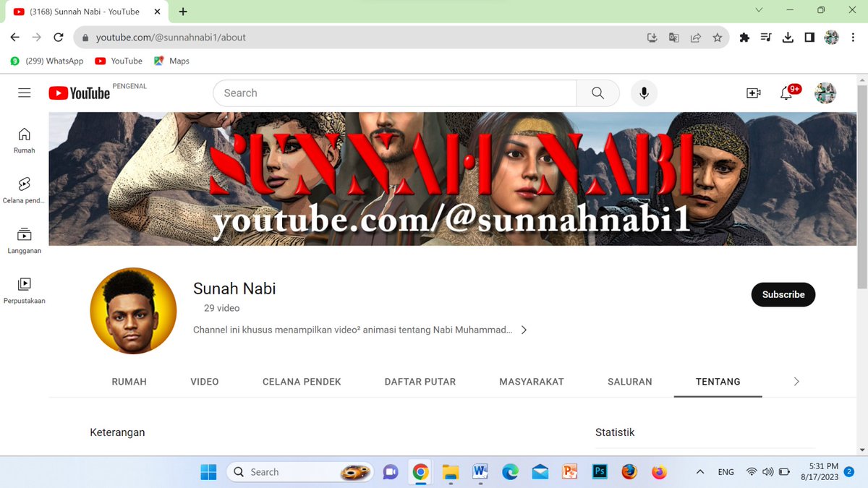Open the SALURAN channel tab
The height and width of the screenshot is (488, 868).
[x=630, y=382]
